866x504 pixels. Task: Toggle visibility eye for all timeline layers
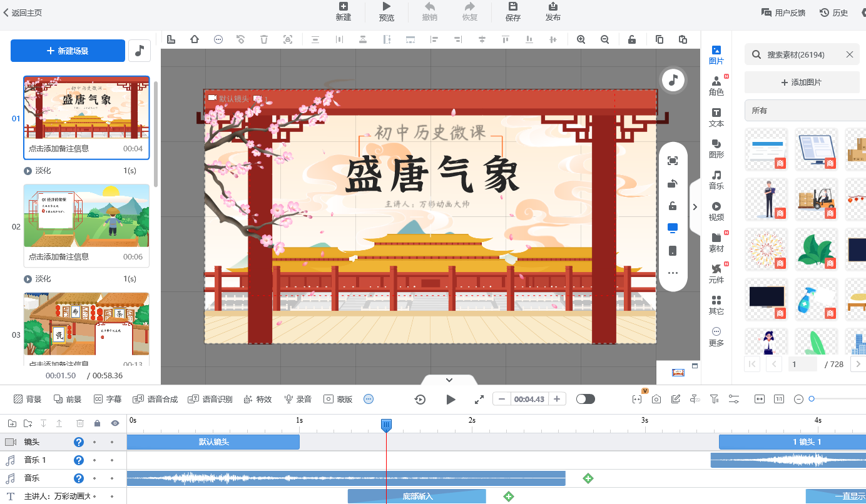pos(115,423)
